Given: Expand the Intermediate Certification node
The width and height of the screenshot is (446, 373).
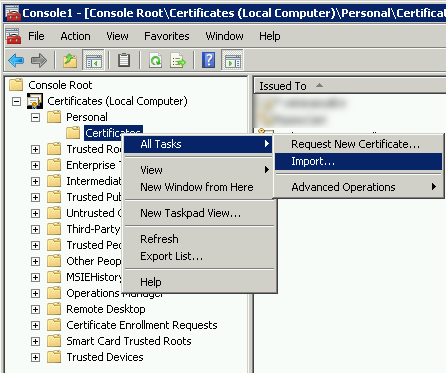Looking at the screenshot, I should tap(35, 181).
